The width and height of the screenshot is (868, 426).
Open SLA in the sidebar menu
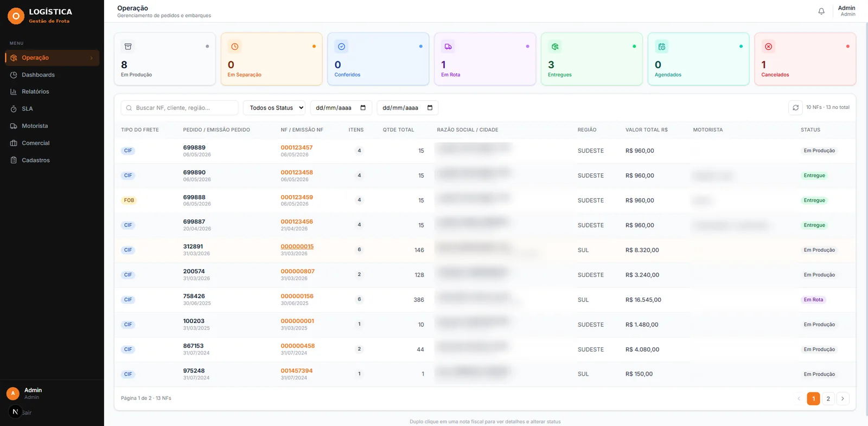click(52, 109)
